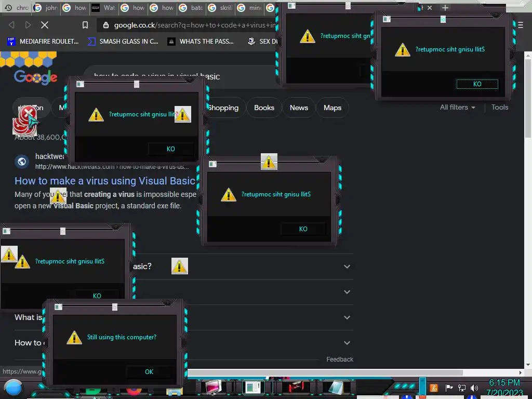Expand the 'What is' question chevron

click(x=347, y=317)
